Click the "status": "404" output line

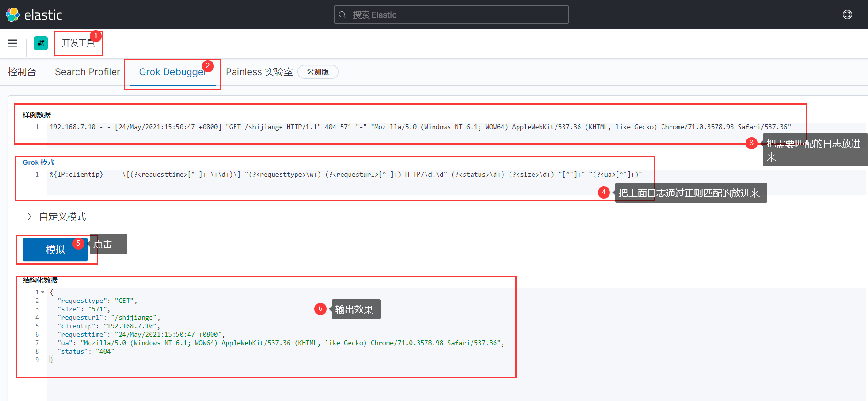point(86,351)
